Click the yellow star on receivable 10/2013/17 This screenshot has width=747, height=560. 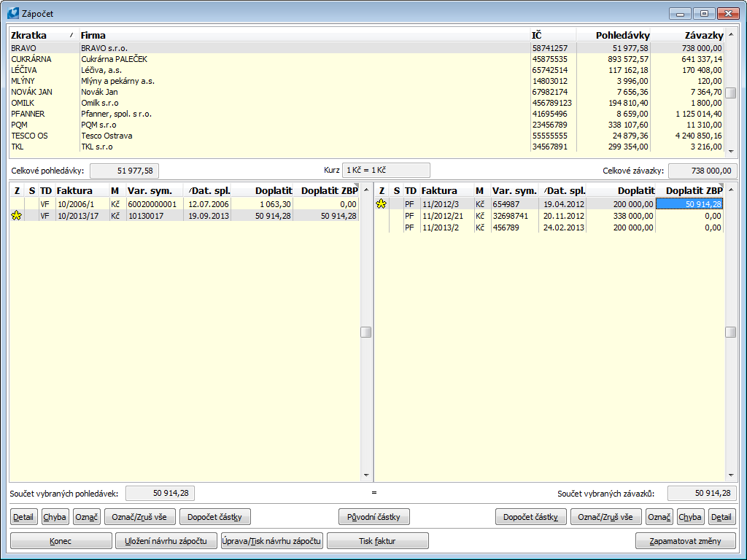(17, 216)
